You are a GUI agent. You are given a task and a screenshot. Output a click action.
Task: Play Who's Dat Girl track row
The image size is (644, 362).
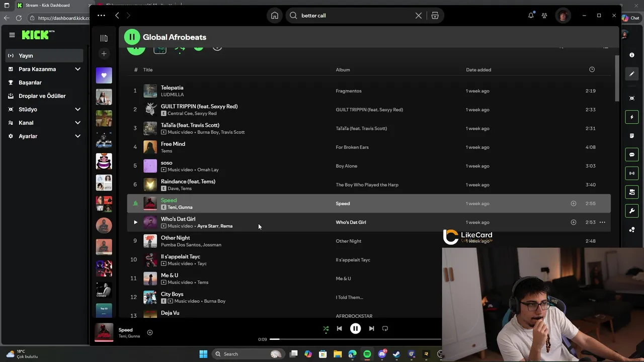click(x=135, y=222)
